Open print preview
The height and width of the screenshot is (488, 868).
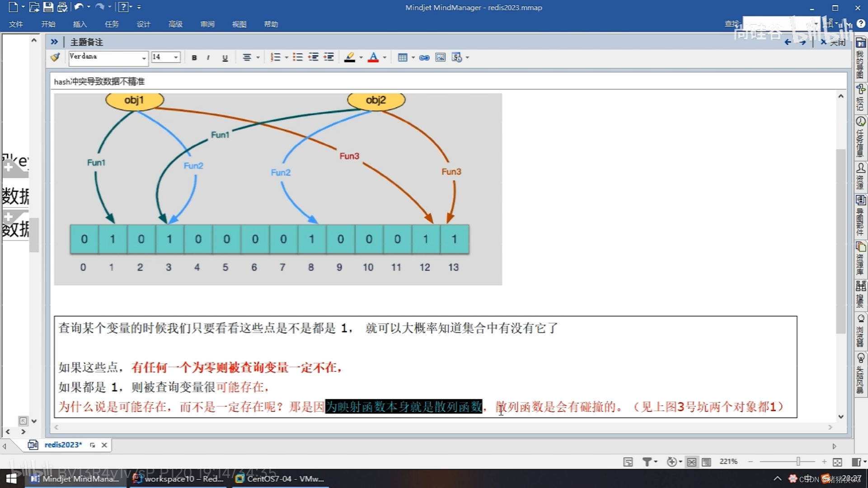tap(62, 7)
